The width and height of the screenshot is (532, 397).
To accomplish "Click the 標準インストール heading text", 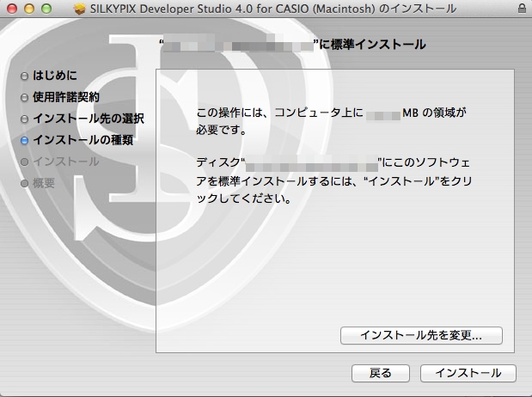I will [372, 44].
